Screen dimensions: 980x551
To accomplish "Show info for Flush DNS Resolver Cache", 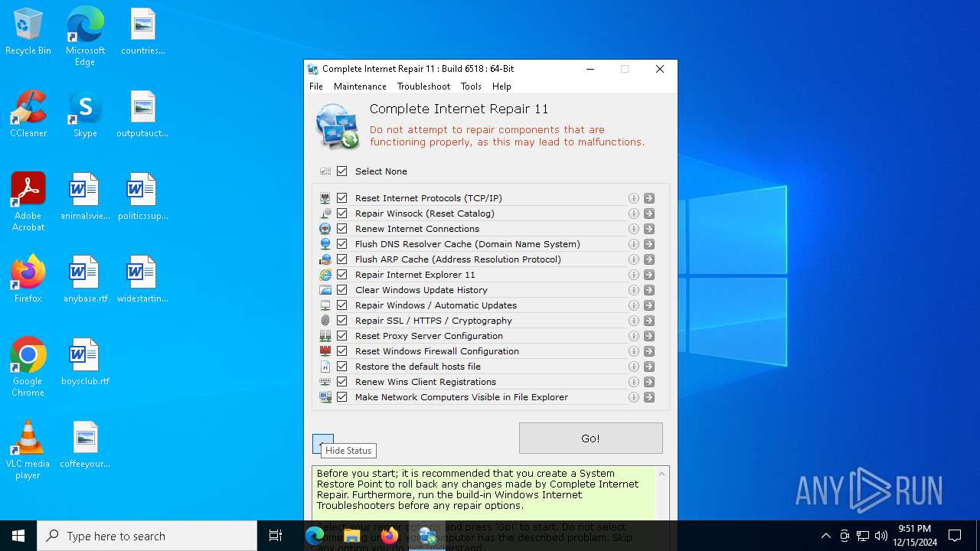I will 633,244.
